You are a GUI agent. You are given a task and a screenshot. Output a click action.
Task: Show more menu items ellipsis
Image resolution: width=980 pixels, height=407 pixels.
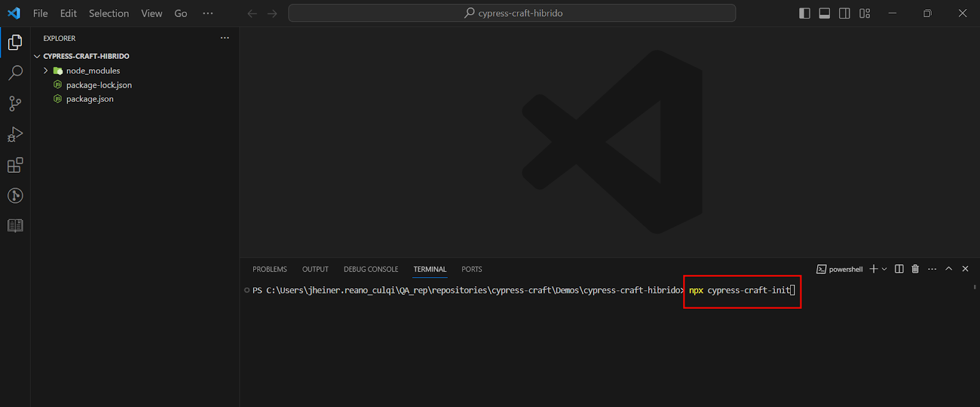(x=208, y=13)
